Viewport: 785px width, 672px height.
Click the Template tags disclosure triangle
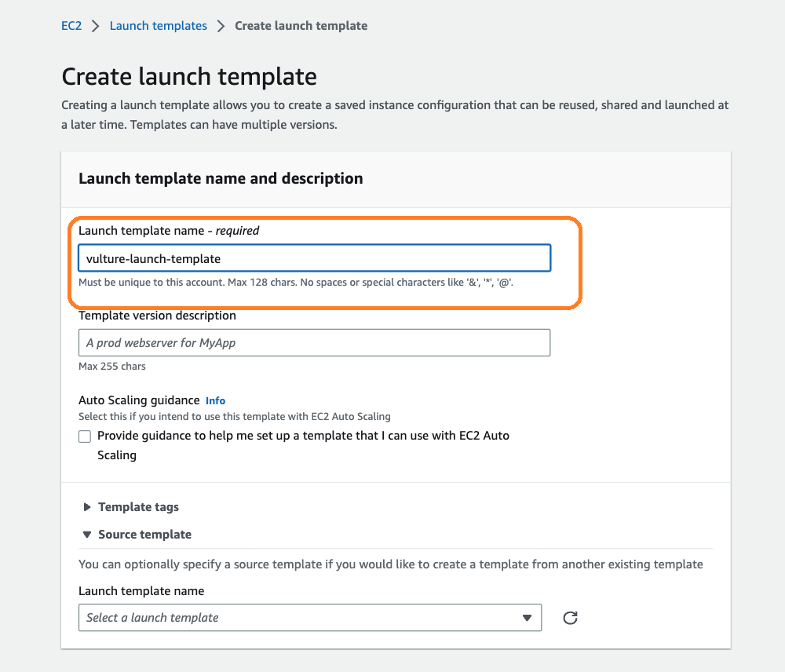pyautogui.click(x=86, y=507)
